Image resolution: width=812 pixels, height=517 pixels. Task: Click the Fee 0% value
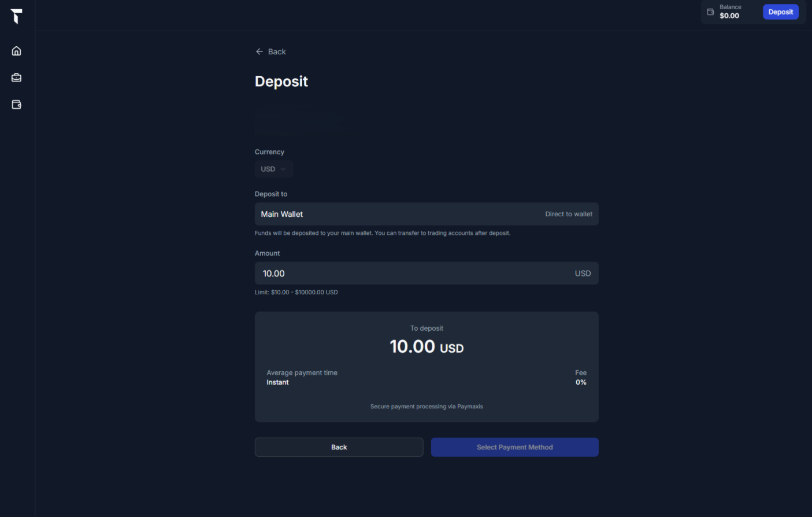(x=581, y=382)
